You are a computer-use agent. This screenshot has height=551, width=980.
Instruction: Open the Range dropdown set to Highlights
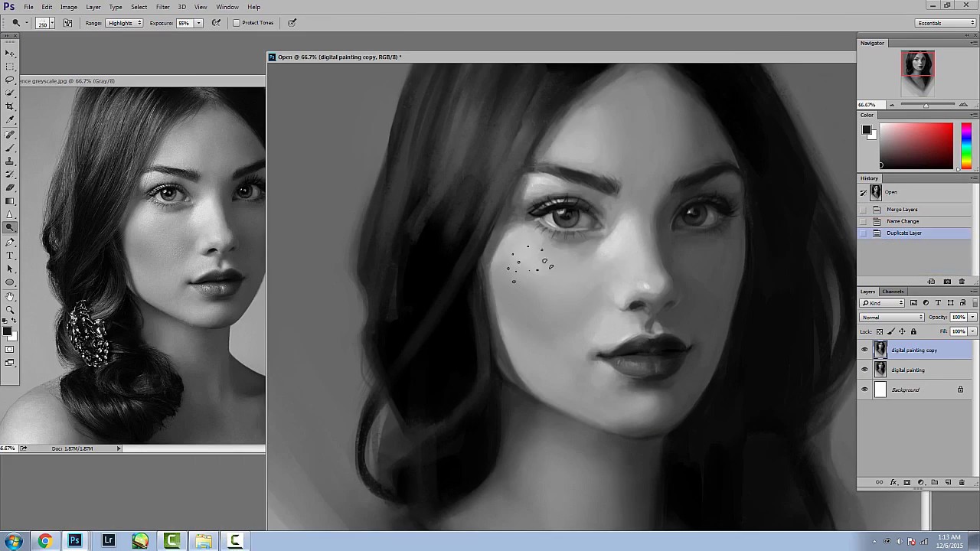(125, 23)
